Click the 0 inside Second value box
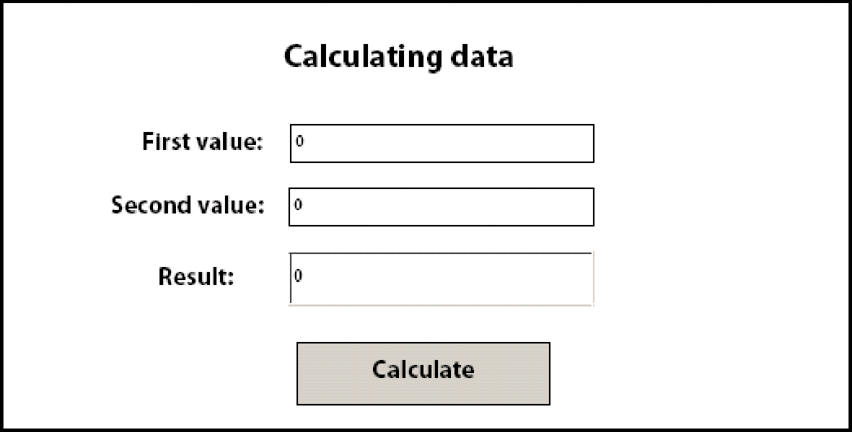Viewport: 852px width, 432px height. pos(298,205)
